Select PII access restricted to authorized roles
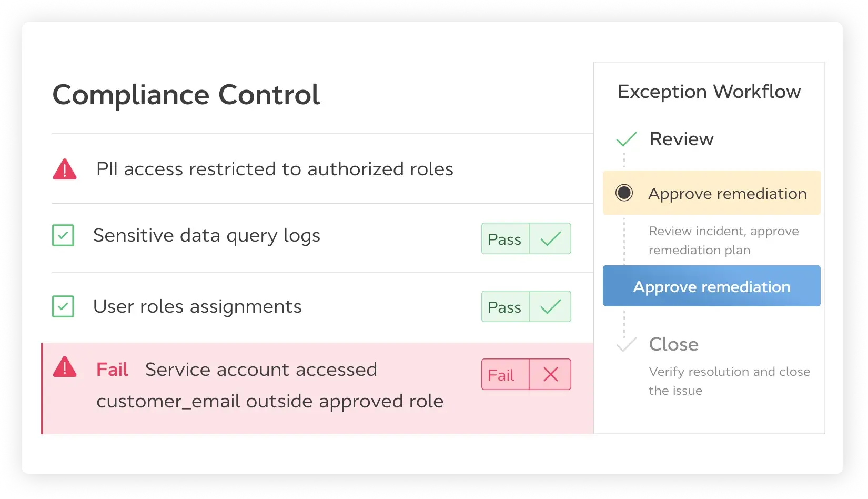This screenshot has width=868, height=499. tap(275, 169)
